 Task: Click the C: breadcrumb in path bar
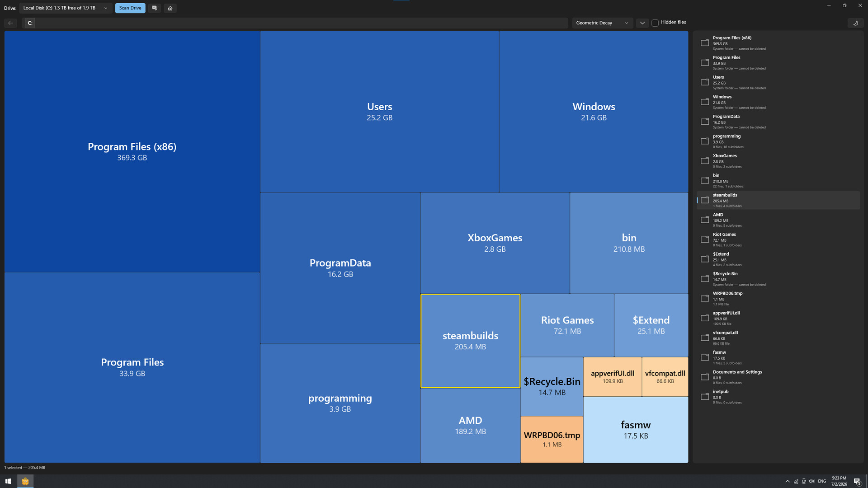coord(30,23)
